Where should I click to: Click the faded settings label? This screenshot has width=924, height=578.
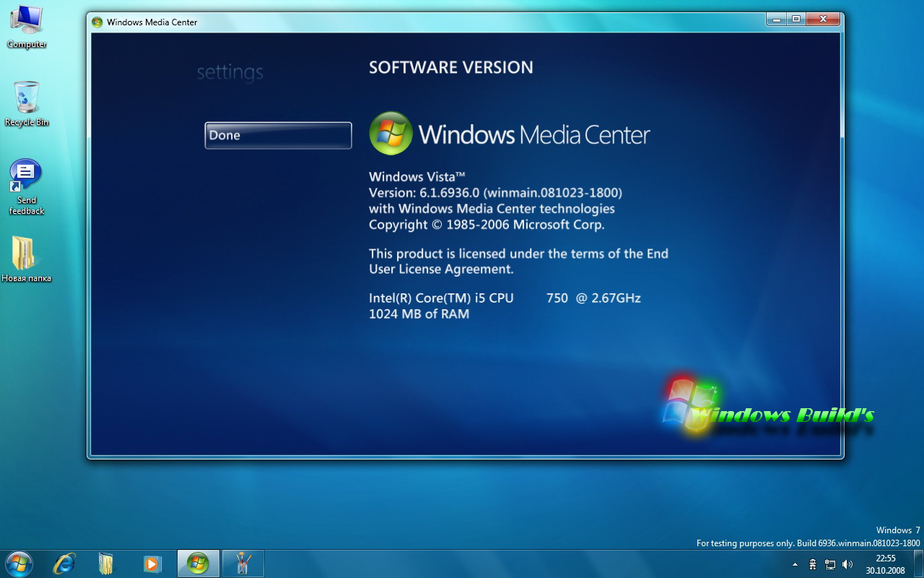pyautogui.click(x=230, y=72)
